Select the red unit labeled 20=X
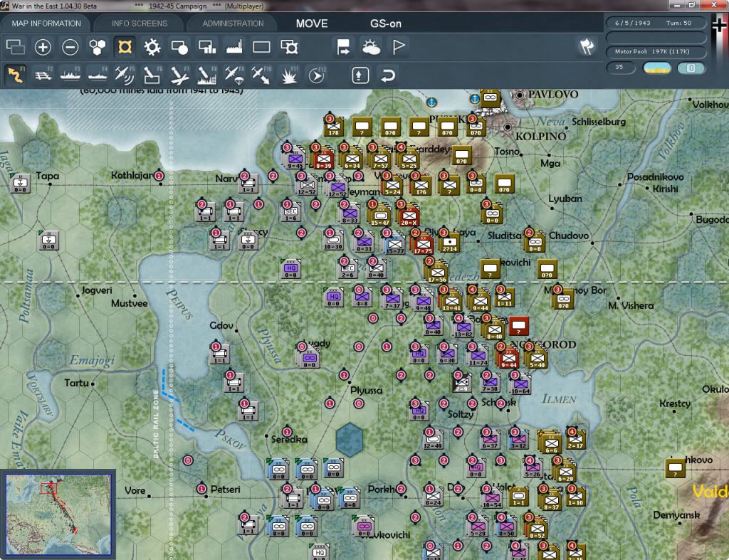729x560 pixels. click(409, 216)
